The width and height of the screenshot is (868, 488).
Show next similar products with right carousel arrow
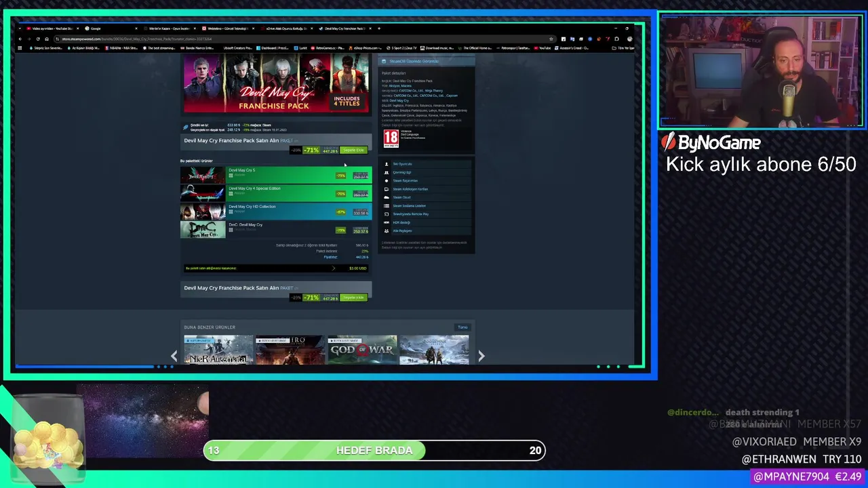coord(481,355)
